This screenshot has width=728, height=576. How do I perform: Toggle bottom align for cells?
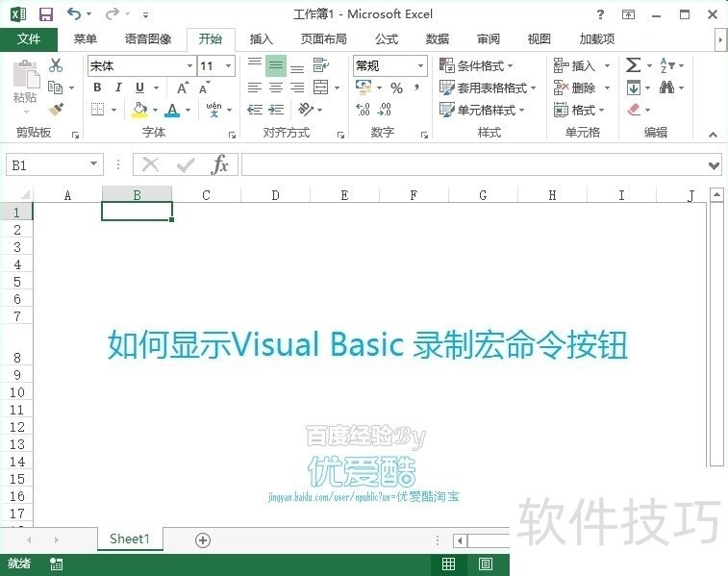297,68
